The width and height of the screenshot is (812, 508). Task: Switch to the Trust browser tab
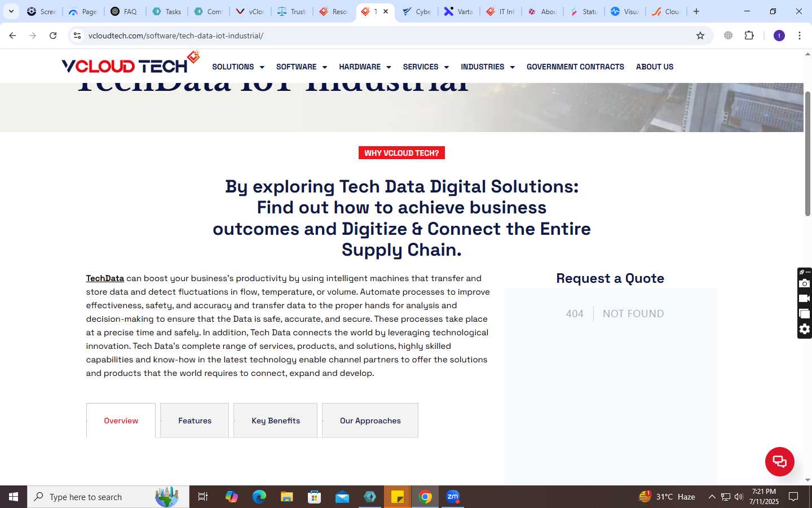pyautogui.click(x=292, y=11)
